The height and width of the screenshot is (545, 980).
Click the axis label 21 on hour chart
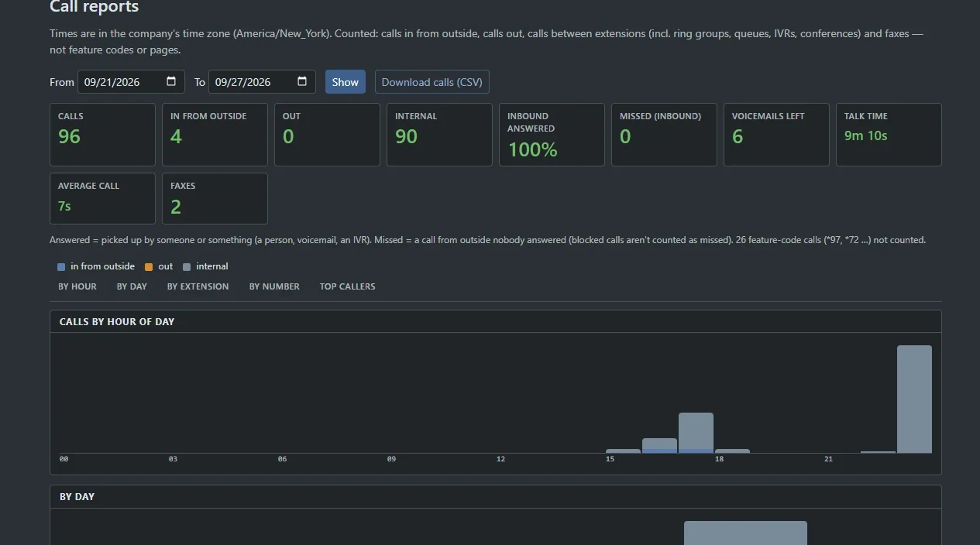[828, 459]
